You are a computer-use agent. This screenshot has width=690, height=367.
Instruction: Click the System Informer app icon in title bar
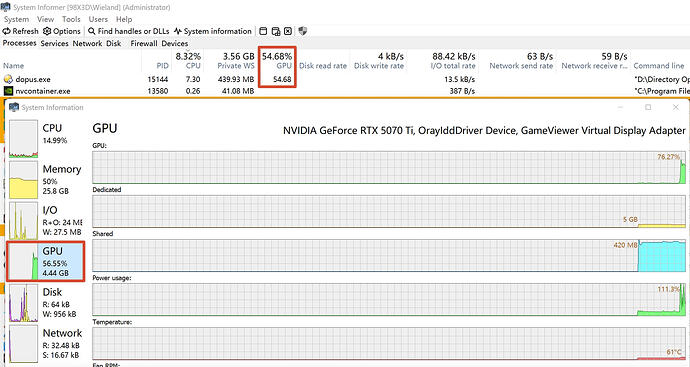pos(6,7)
